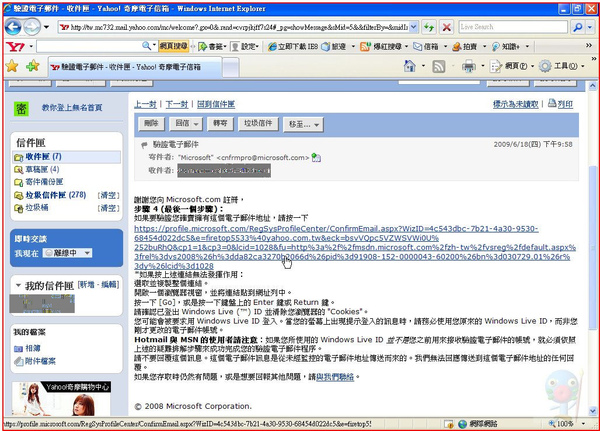600x431 pixels.
Task: Click the 標示為未讀取 link
Action: tap(515, 104)
